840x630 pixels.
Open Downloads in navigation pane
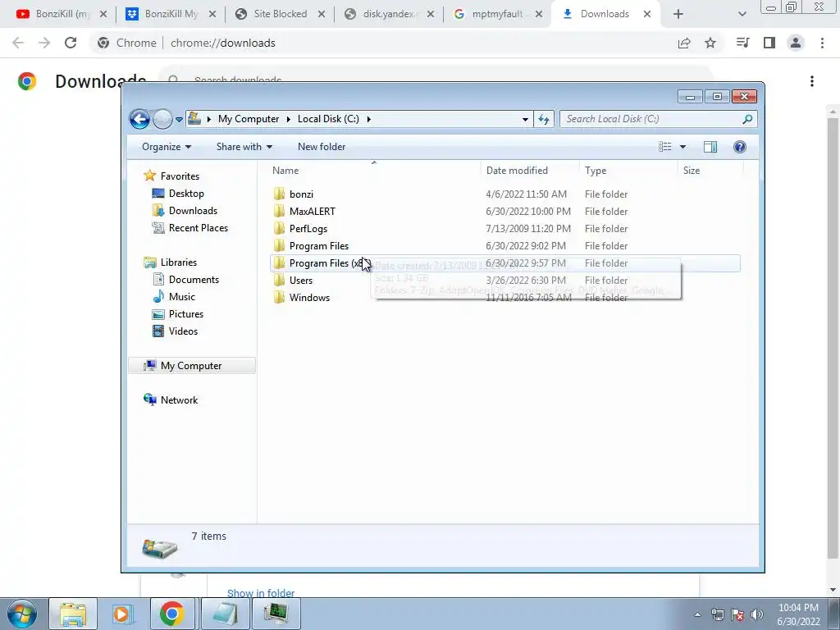[x=185, y=210]
